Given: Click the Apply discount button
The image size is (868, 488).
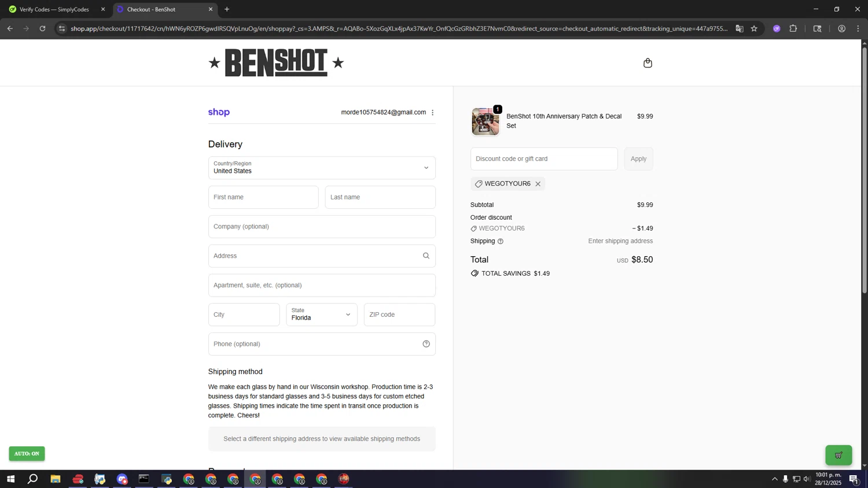Looking at the screenshot, I should [638, 159].
